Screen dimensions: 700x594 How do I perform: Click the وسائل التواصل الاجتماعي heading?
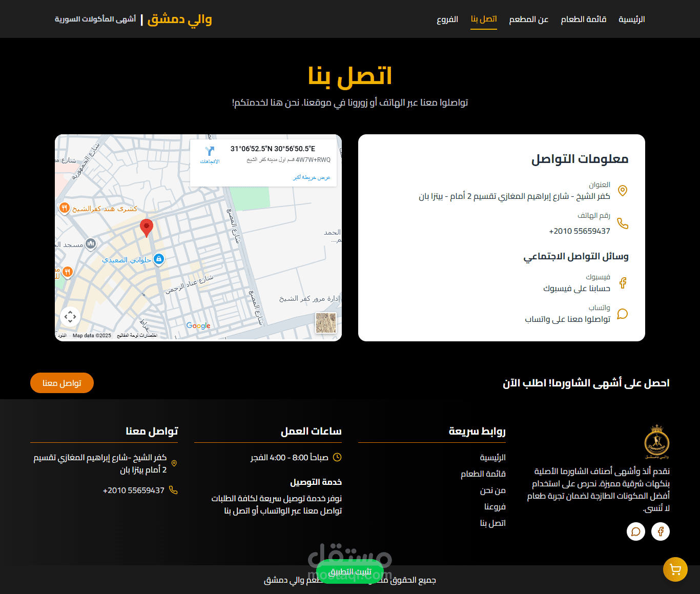pyautogui.click(x=576, y=256)
